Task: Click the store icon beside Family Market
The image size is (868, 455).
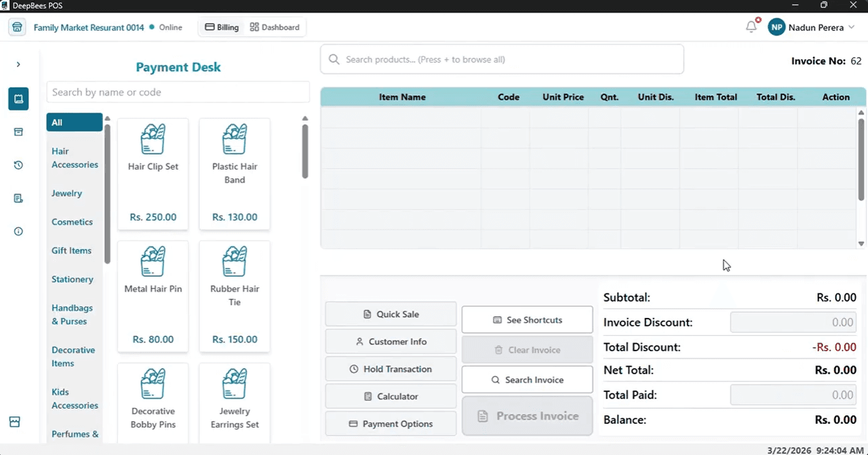Action: [17, 28]
